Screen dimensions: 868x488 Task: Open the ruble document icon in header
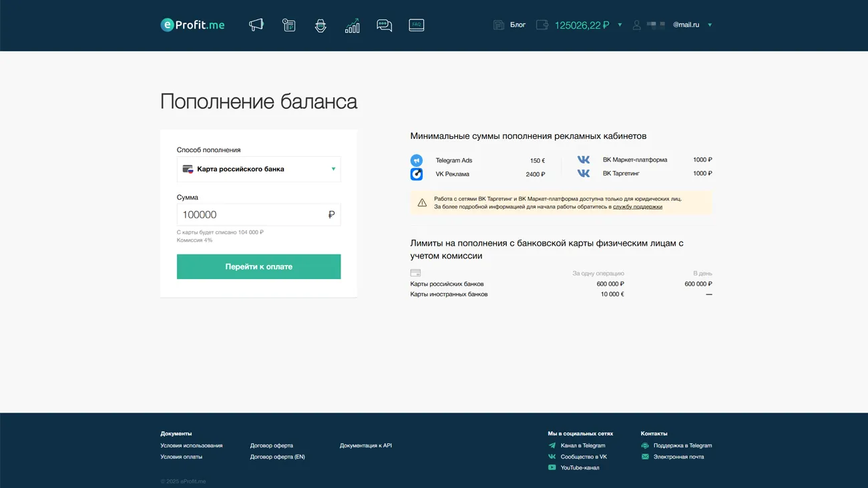(288, 25)
